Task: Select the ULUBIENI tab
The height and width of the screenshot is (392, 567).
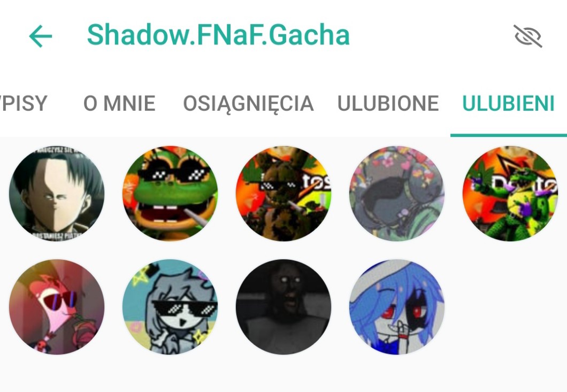Action: (508, 103)
